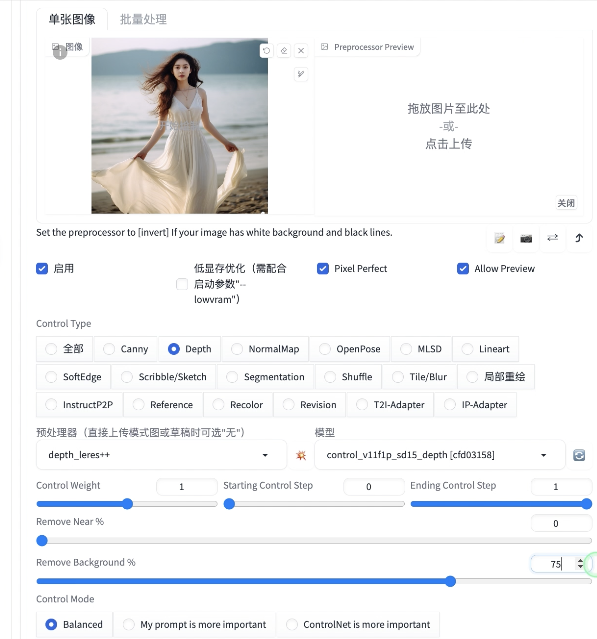Open the depth_leres++ preprocessor dropdown
The height and width of the screenshot is (639, 597).
click(161, 455)
